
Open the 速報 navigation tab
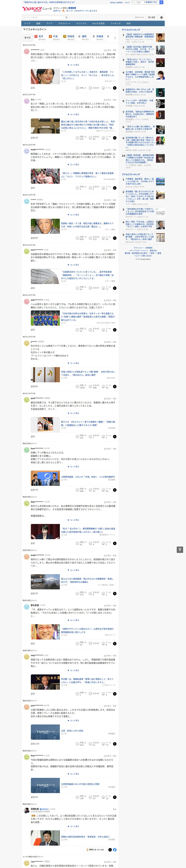[x=38, y=24]
